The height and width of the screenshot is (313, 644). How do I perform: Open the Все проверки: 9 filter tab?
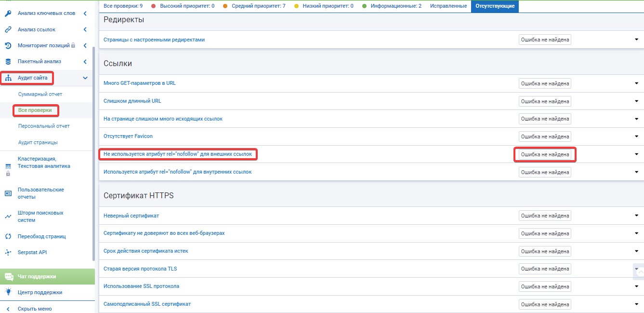pos(123,6)
